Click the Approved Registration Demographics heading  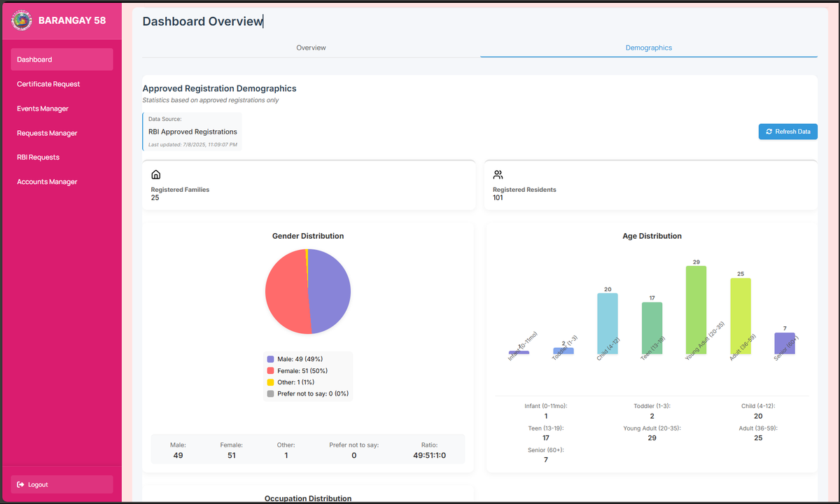tap(219, 88)
